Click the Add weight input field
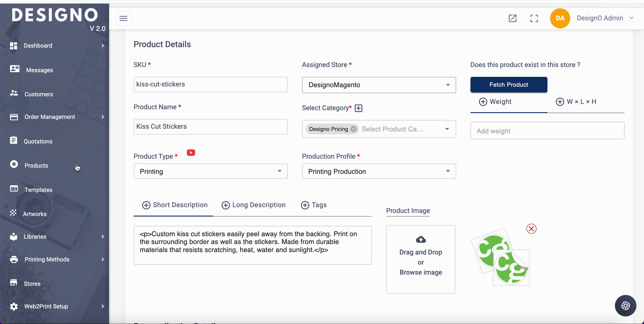Image resolution: width=644 pixels, height=324 pixels. [x=547, y=131]
